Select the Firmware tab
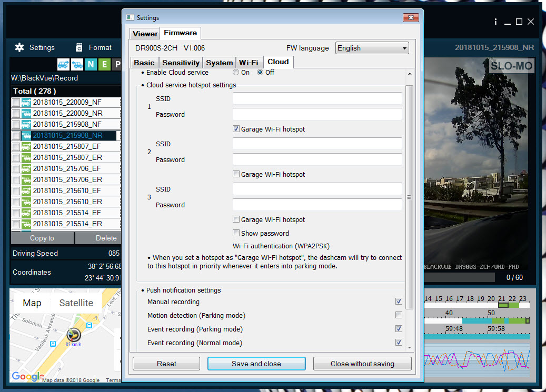This screenshot has width=546, height=392. point(181,33)
